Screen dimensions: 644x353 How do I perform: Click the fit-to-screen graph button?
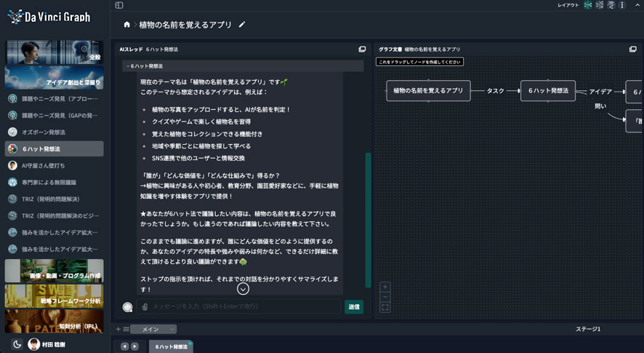pyautogui.click(x=385, y=308)
